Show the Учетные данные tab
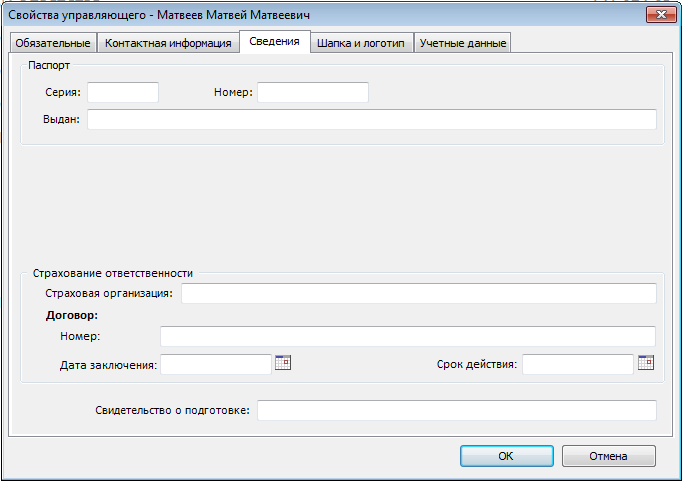Image resolution: width=683 pixels, height=482 pixels. [x=463, y=43]
